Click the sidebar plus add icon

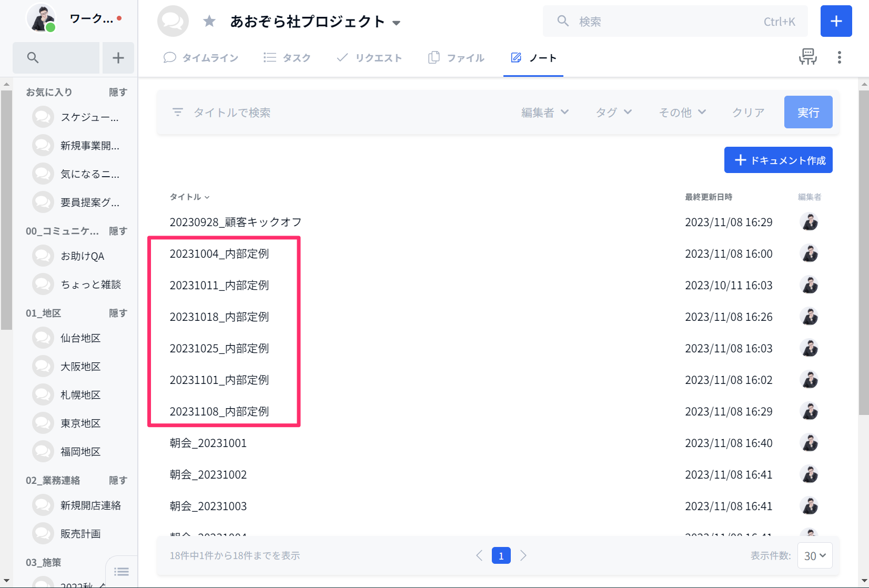pyautogui.click(x=118, y=58)
